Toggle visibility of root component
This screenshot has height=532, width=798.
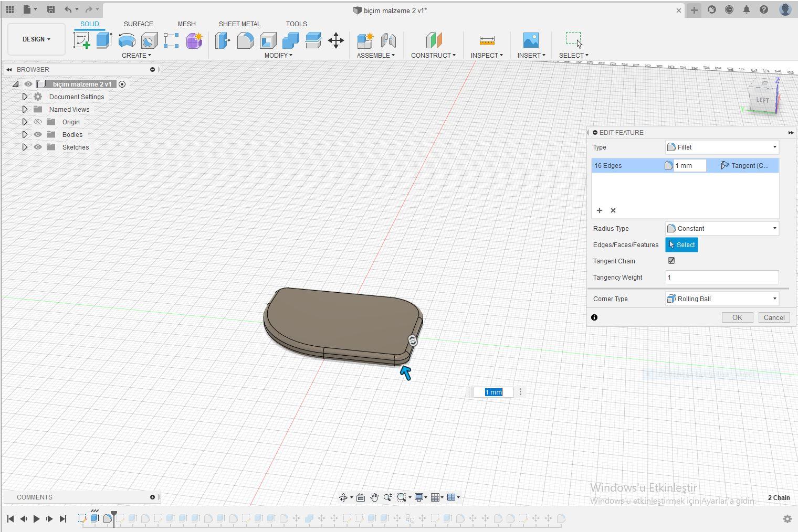[x=28, y=84]
